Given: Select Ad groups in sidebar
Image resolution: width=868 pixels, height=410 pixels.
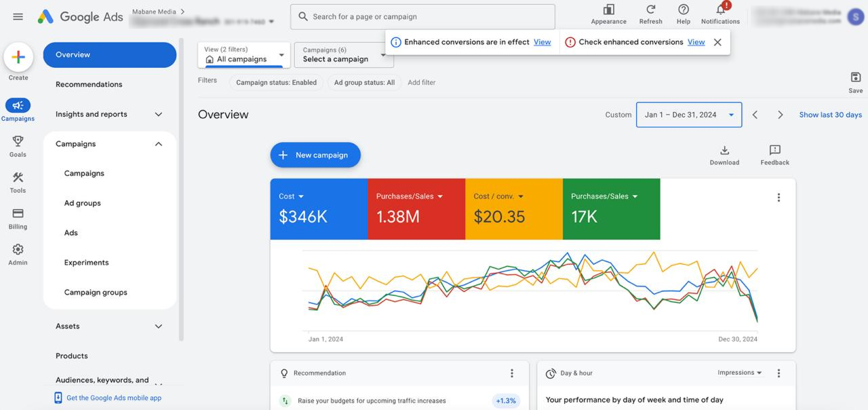Looking at the screenshot, I should pyautogui.click(x=83, y=203).
